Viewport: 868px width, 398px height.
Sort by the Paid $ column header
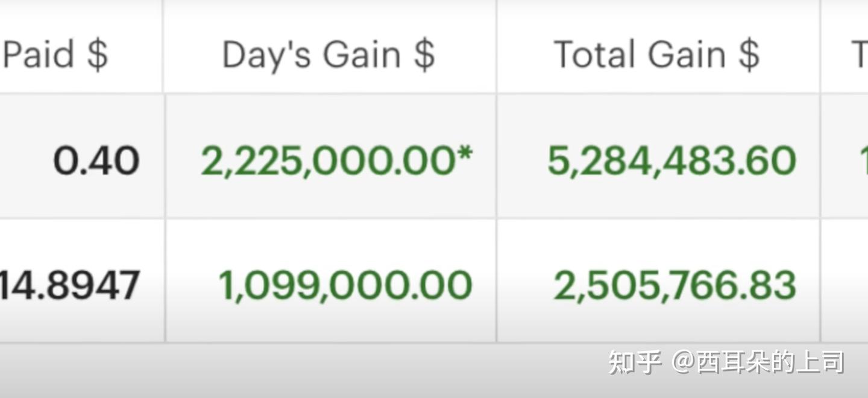pyautogui.click(x=55, y=54)
